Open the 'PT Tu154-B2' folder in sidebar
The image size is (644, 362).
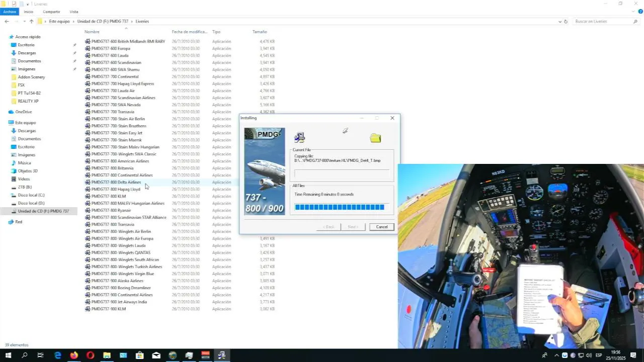[29, 93]
